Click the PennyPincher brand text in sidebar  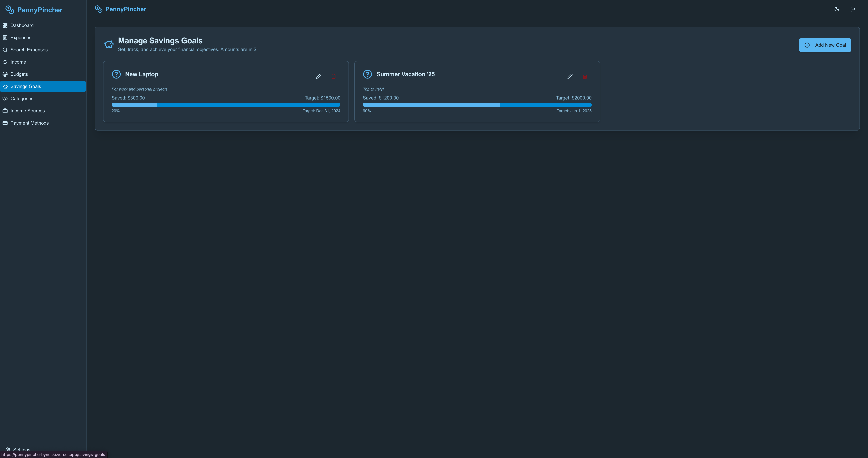pos(40,10)
